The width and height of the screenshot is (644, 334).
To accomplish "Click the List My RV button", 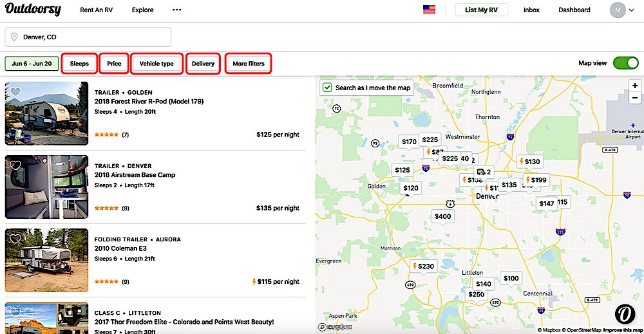I will (481, 10).
